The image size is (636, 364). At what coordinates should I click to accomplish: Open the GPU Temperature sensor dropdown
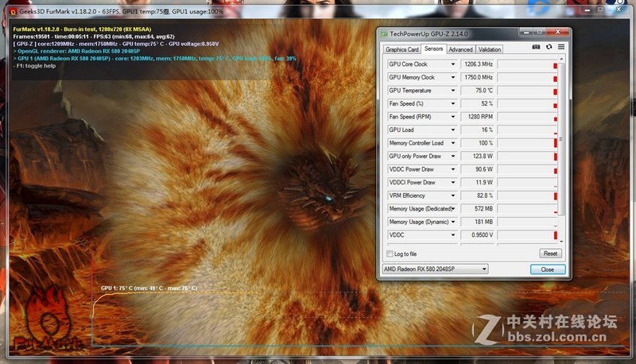click(453, 91)
